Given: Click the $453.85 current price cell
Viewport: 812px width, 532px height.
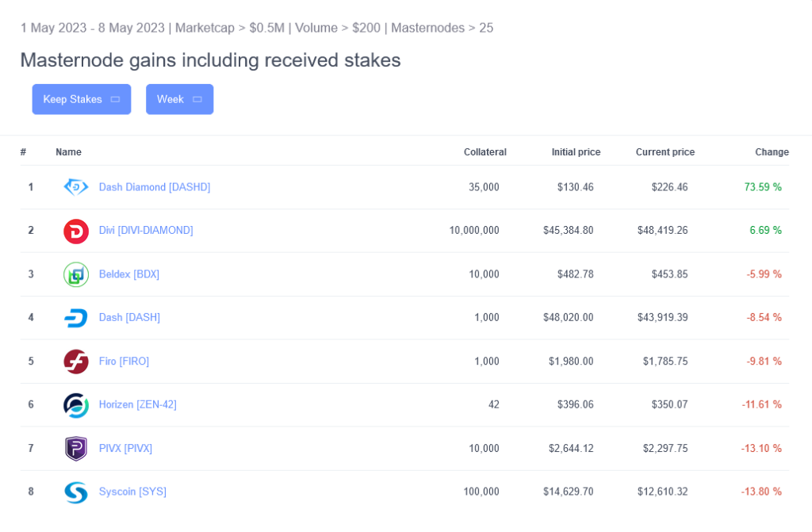Looking at the screenshot, I should click(669, 274).
